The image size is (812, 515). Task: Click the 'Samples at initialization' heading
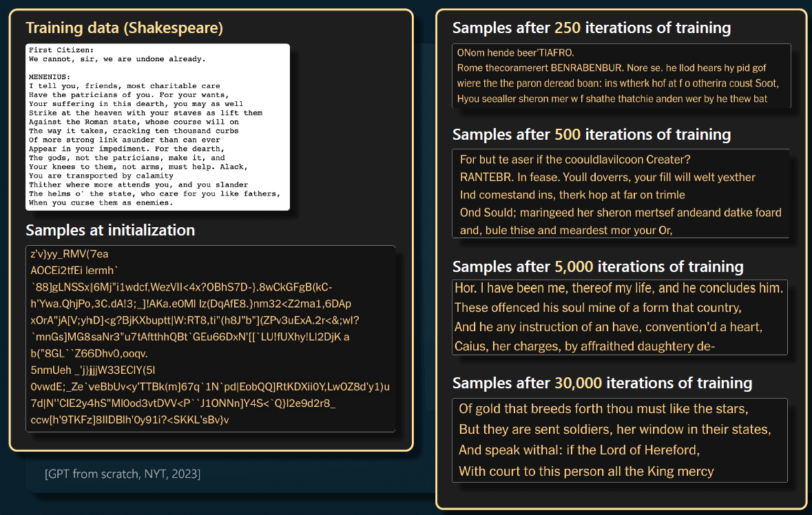110,230
